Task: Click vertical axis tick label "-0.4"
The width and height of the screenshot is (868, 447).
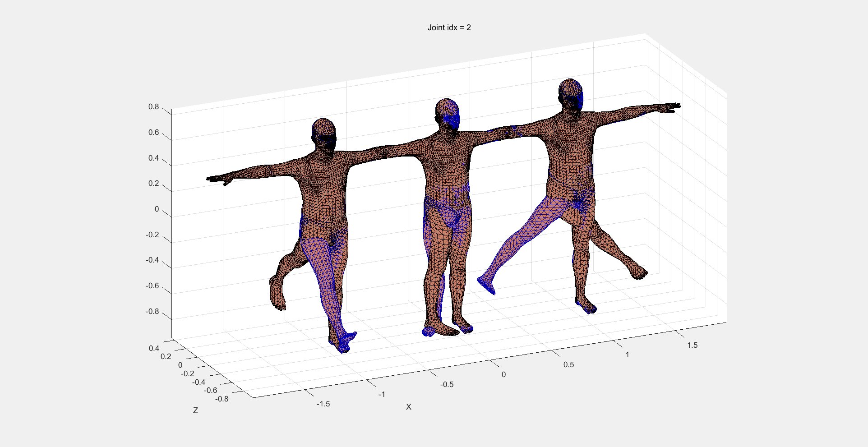Action: tap(152, 260)
